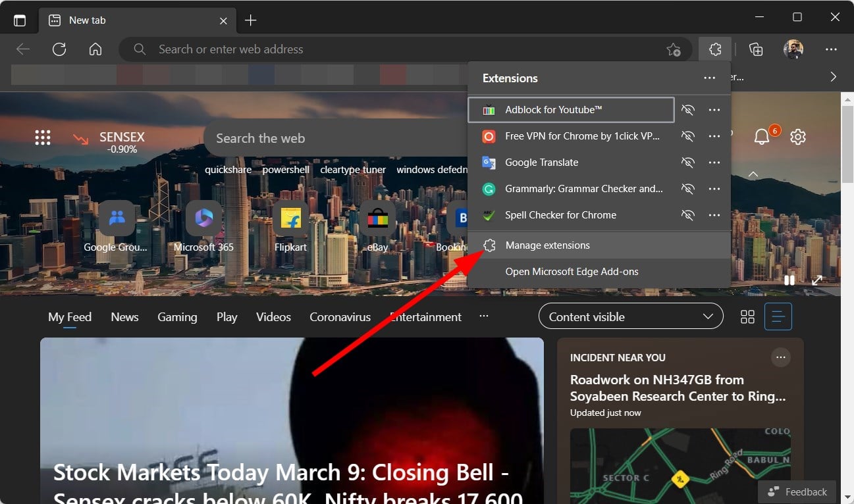Switch to Coronavirus tab
The width and height of the screenshot is (854, 504).
[x=340, y=317]
